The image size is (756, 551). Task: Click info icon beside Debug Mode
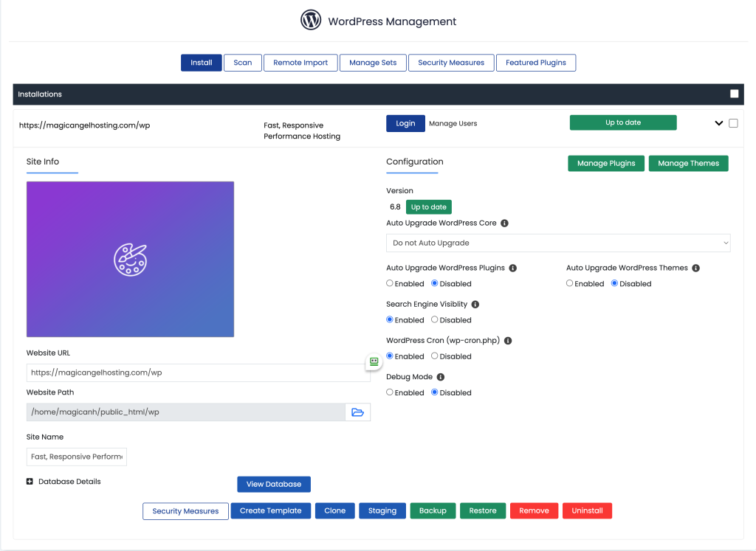click(441, 377)
